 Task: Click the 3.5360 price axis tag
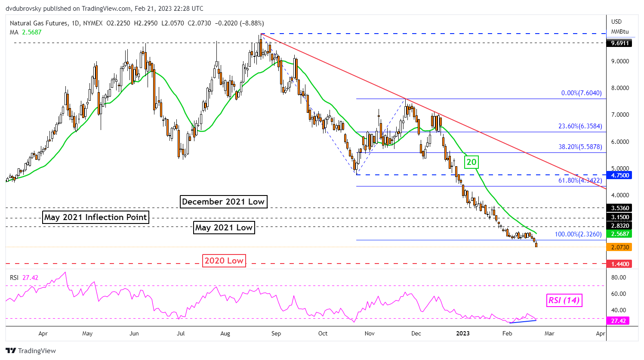619,208
